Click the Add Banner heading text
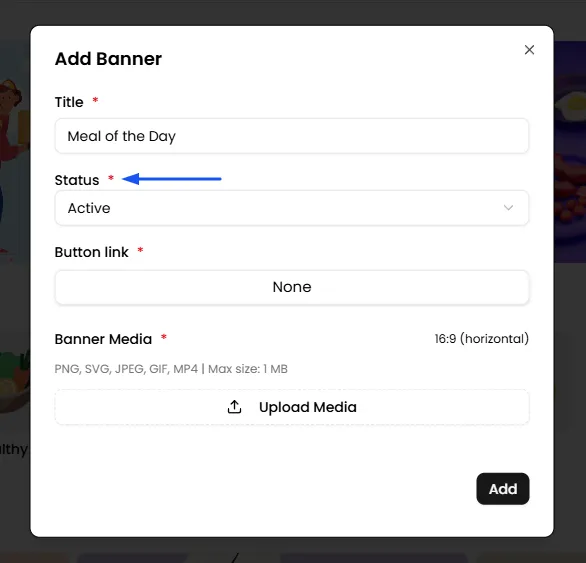This screenshot has height=563, width=586. pos(108,59)
